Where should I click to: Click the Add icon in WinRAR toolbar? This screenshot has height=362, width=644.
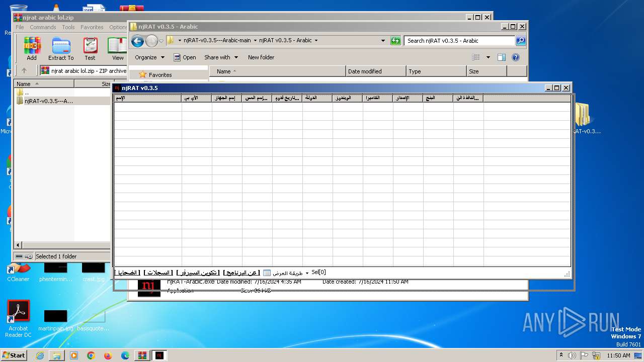tap(32, 49)
